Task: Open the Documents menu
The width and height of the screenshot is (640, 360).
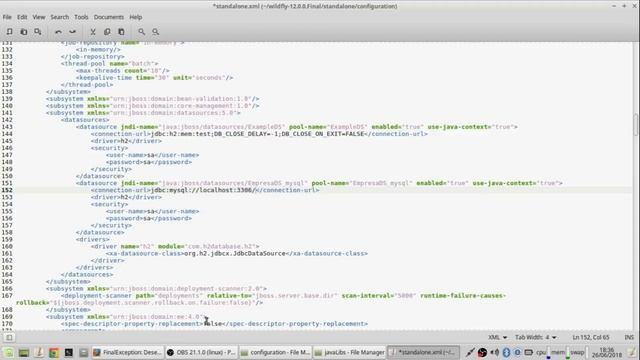Action: [x=109, y=17]
